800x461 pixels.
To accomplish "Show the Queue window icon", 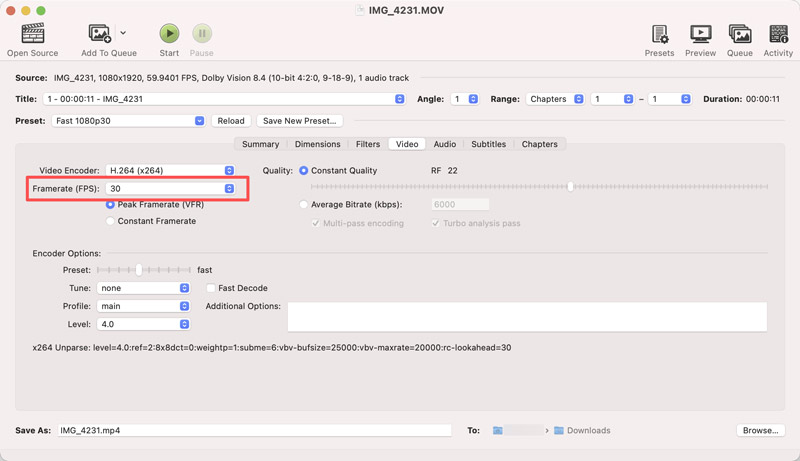I will [739, 34].
